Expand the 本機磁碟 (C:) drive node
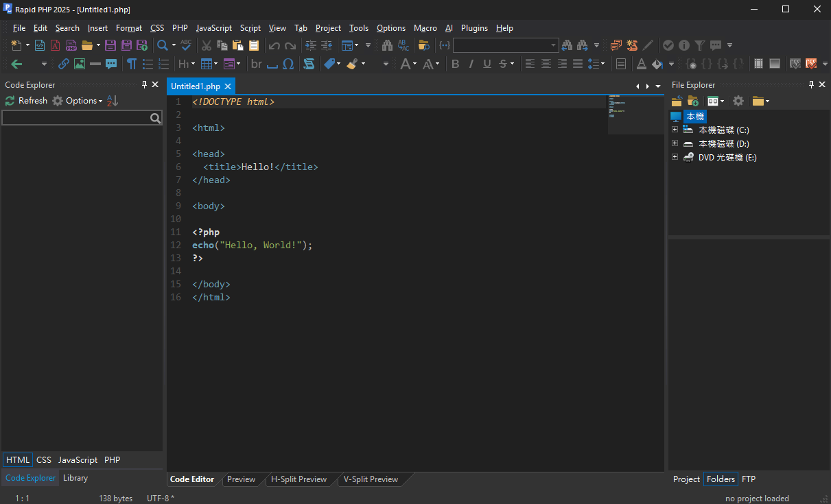The width and height of the screenshot is (831, 504). [675, 130]
